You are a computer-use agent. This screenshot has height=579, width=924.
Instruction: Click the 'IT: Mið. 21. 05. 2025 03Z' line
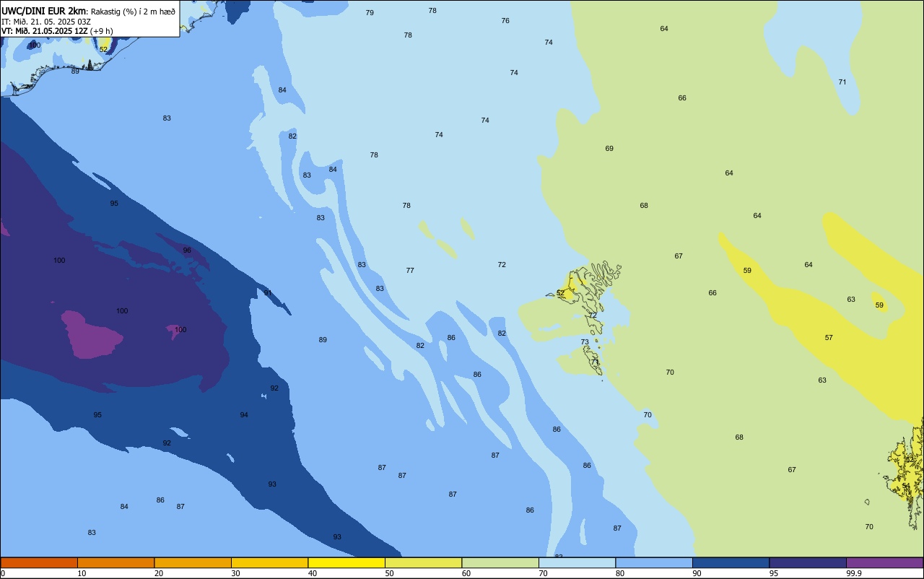(x=46, y=21)
